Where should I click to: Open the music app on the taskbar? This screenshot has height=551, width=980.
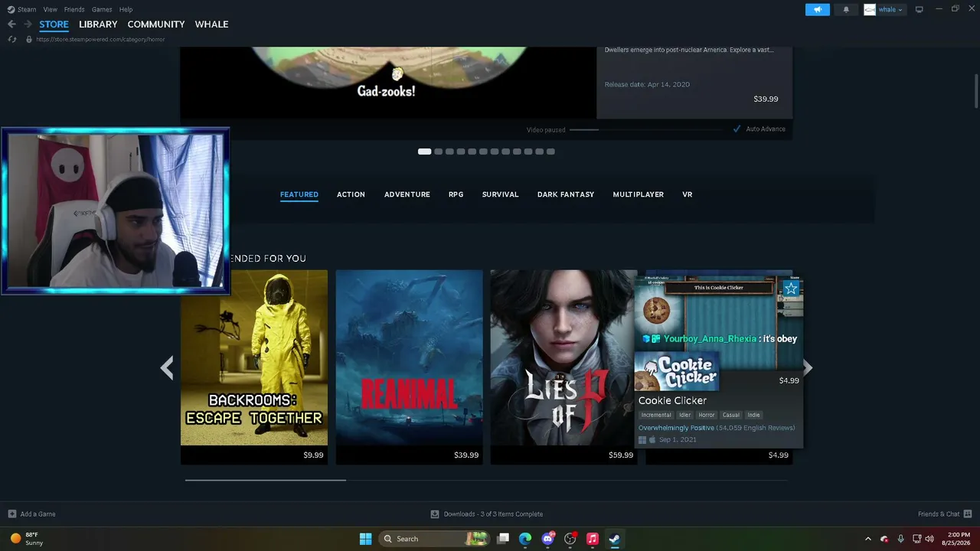point(592,539)
